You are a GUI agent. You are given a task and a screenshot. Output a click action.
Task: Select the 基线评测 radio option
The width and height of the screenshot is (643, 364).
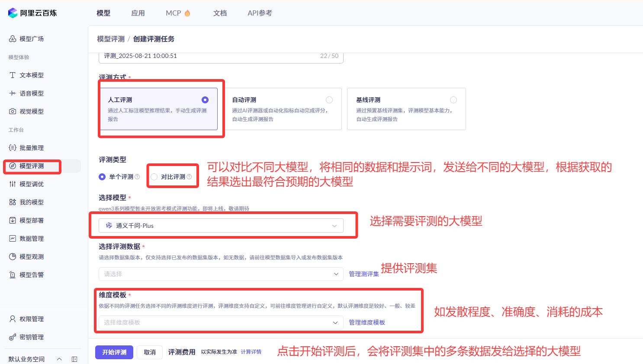pyautogui.click(x=453, y=100)
